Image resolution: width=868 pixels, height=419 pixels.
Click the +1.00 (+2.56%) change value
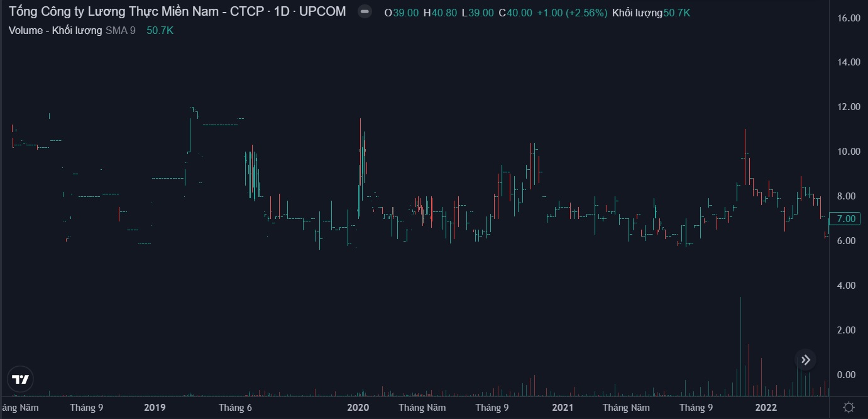(572, 13)
